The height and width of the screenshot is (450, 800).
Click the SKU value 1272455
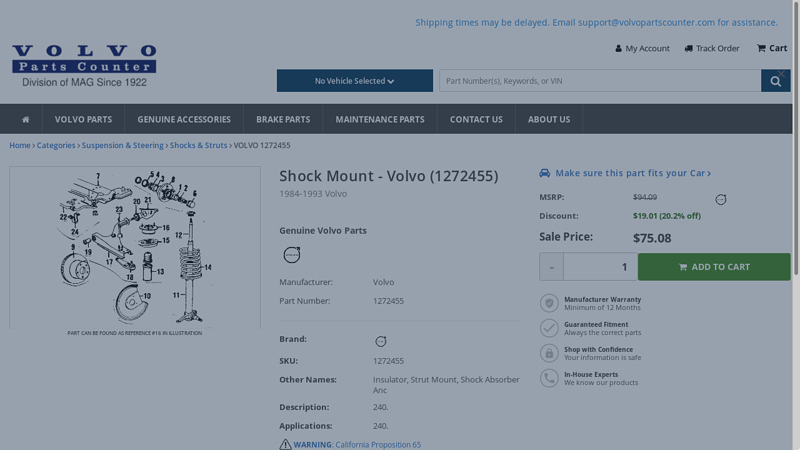(x=388, y=361)
